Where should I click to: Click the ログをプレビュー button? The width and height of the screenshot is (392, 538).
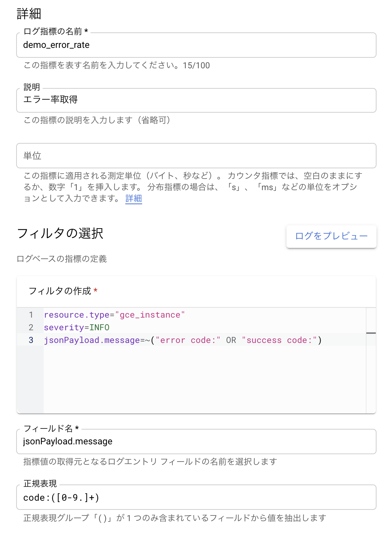point(331,236)
